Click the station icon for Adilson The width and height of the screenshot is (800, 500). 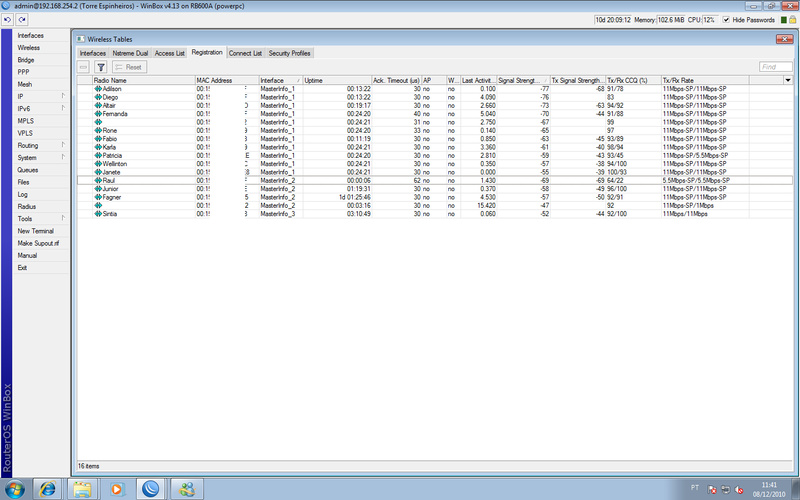[x=98, y=89]
